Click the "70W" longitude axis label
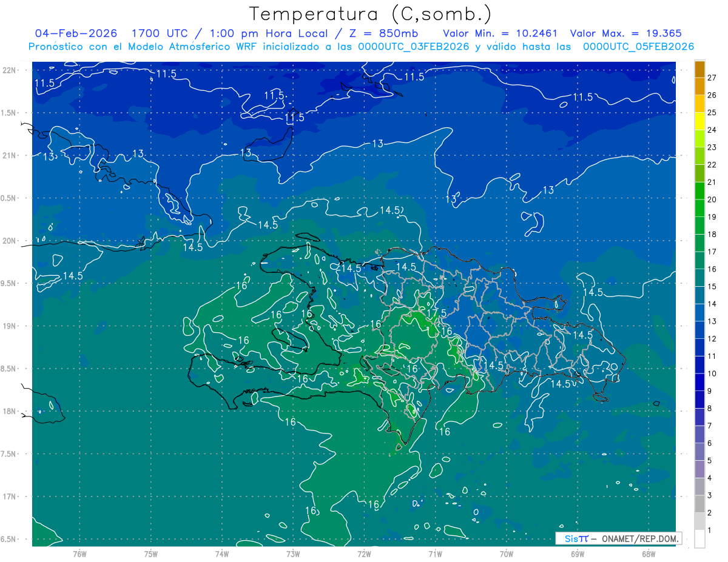The image size is (728, 562). tap(507, 554)
